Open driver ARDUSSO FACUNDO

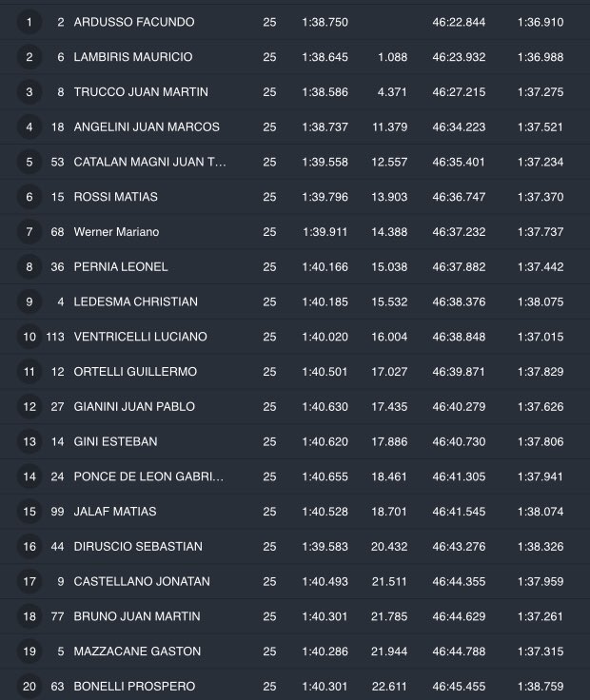(133, 22)
